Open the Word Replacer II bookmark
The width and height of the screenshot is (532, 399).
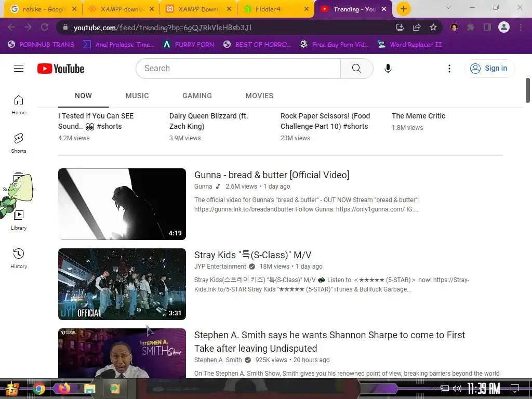click(409, 45)
